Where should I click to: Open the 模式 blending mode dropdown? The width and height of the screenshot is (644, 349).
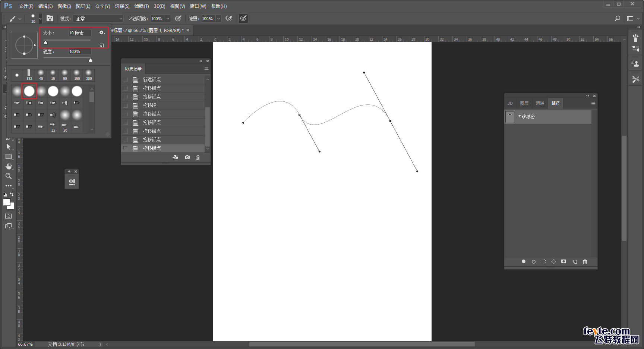pos(99,19)
